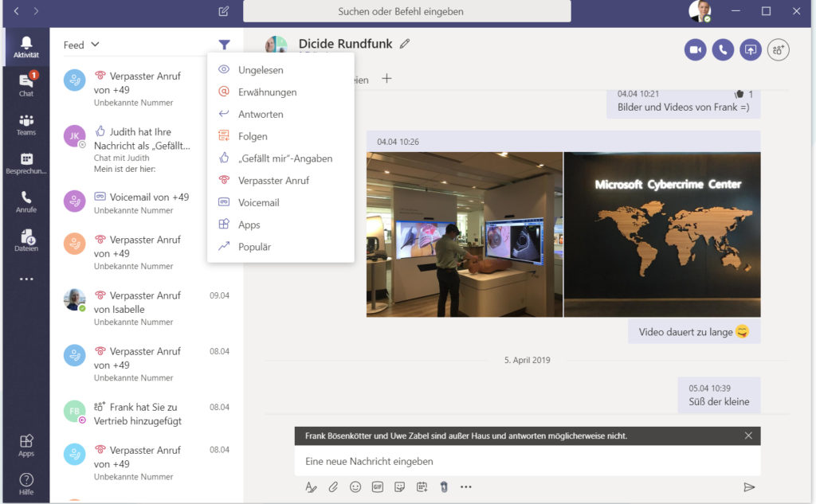816x504 pixels.
Task: Open the Apps store in sidebar
Action: (26, 445)
